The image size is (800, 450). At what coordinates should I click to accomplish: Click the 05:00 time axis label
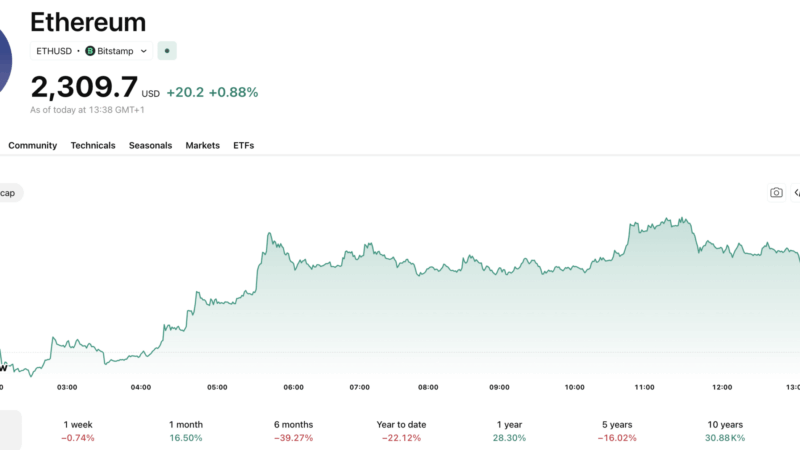[217, 387]
